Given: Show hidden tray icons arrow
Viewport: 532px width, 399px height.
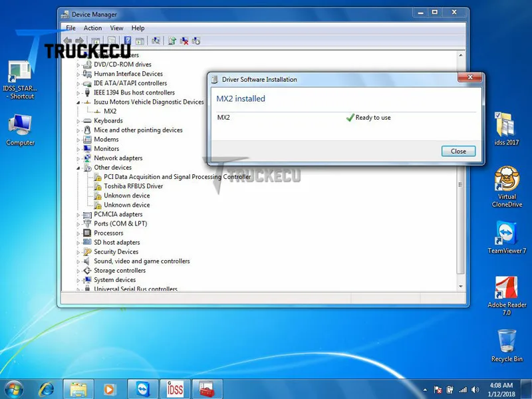Looking at the screenshot, I should coord(425,390).
